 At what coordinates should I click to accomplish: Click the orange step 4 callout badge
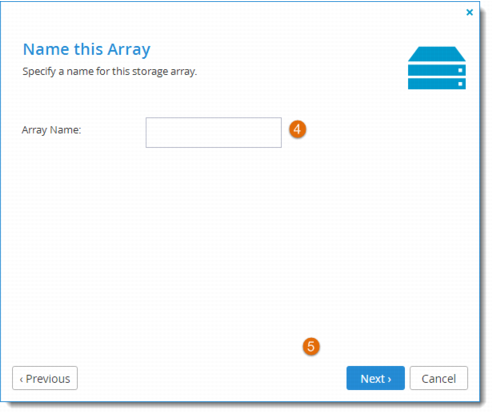click(297, 129)
